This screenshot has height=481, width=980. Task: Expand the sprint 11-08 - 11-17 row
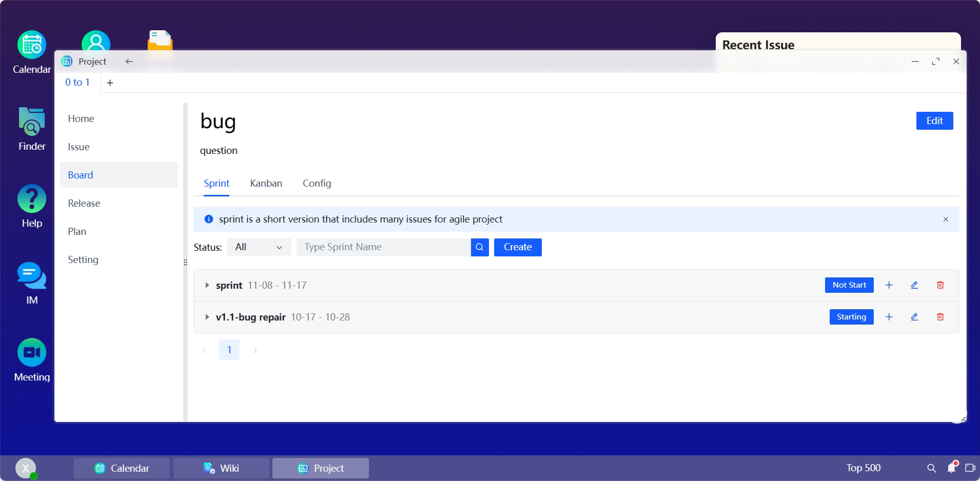click(x=207, y=285)
